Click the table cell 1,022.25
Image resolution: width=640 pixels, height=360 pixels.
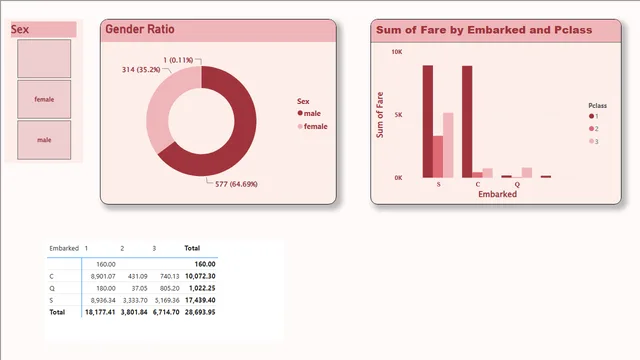click(202, 288)
